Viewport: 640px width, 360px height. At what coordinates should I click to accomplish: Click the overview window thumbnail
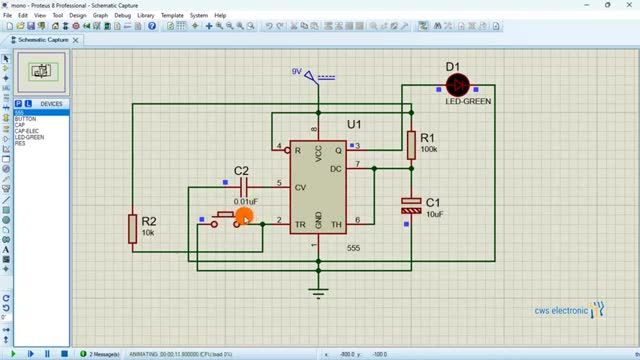coord(41,72)
